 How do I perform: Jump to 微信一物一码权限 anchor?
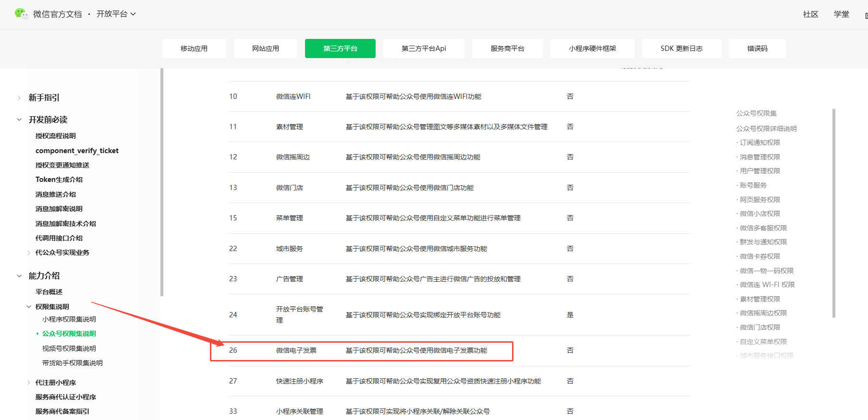click(x=767, y=271)
